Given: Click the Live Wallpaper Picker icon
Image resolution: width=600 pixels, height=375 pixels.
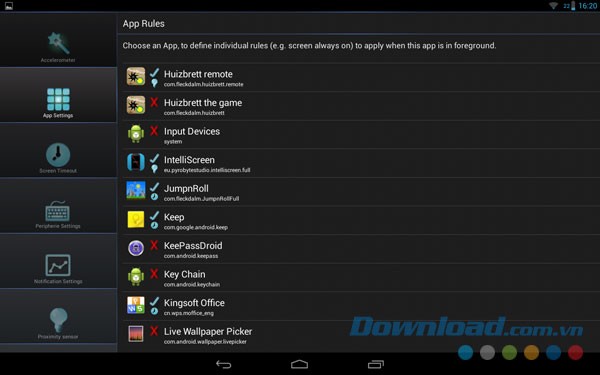Looking at the screenshot, I should (x=136, y=334).
